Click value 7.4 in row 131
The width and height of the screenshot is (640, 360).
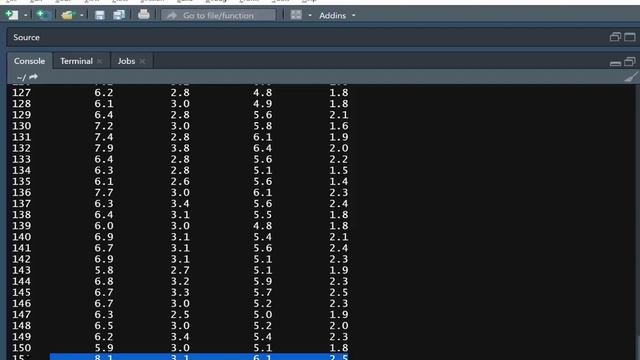coord(104,137)
